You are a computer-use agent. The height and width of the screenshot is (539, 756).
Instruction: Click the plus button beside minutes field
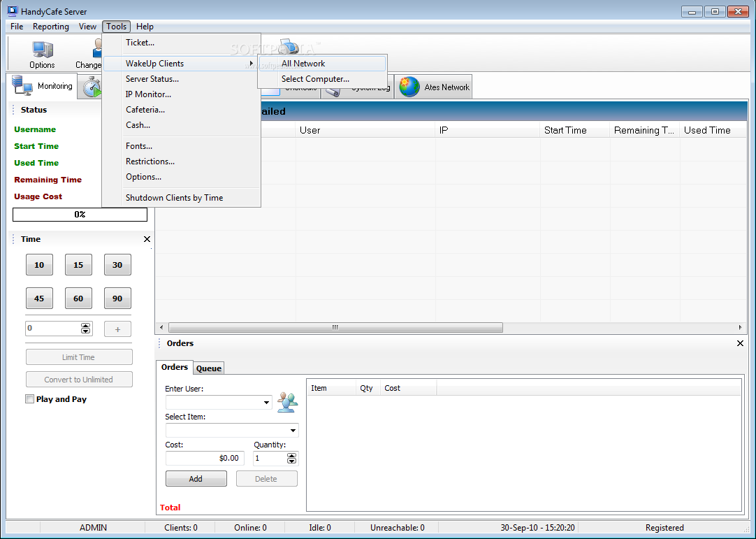coord(117,329)
